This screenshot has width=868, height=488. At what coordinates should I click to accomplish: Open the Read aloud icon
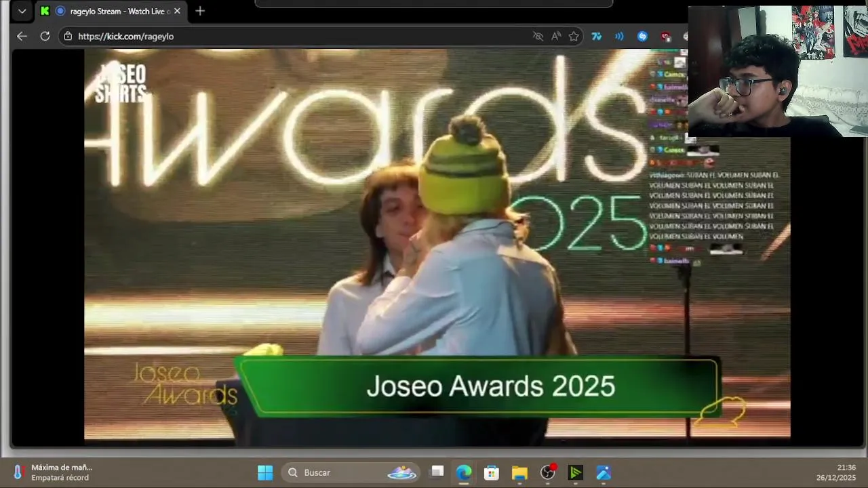(x=556, y=36)
